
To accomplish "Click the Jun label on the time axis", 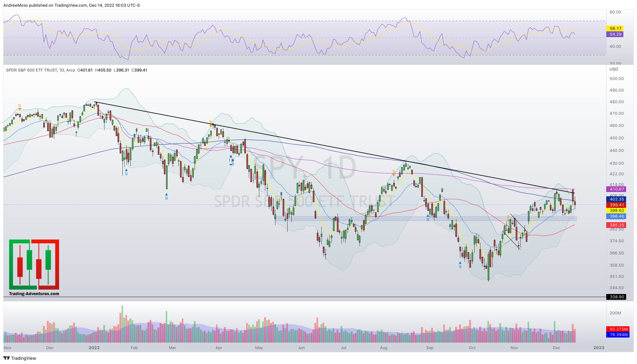I will coord(301,348).
